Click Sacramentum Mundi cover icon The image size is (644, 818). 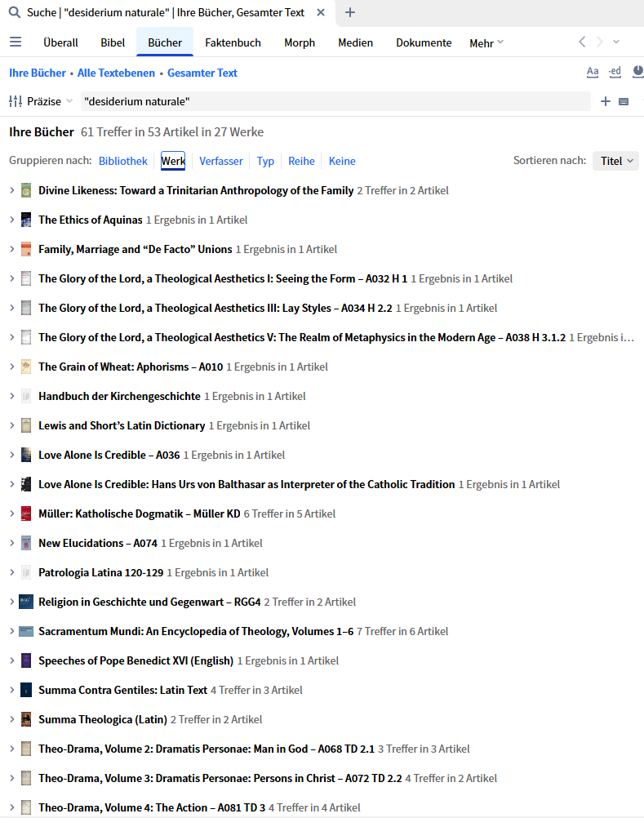[x=26, y=631]
